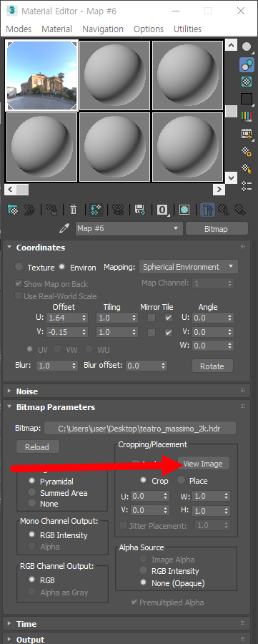Open the Material menu
Screen dimensions: 258x644
56,29
